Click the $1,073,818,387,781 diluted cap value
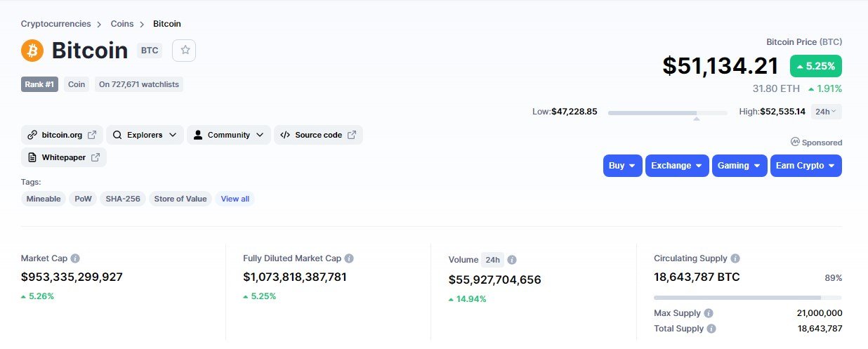This screenshot has width=868, height=349. pyautogui.click(x=295, y=277)
